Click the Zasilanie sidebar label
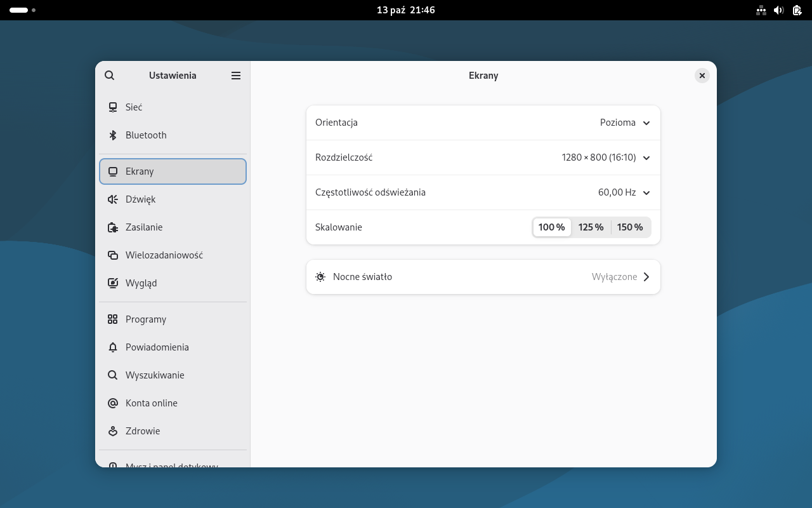The image size is (812, 508). click(x=144, y=227)
